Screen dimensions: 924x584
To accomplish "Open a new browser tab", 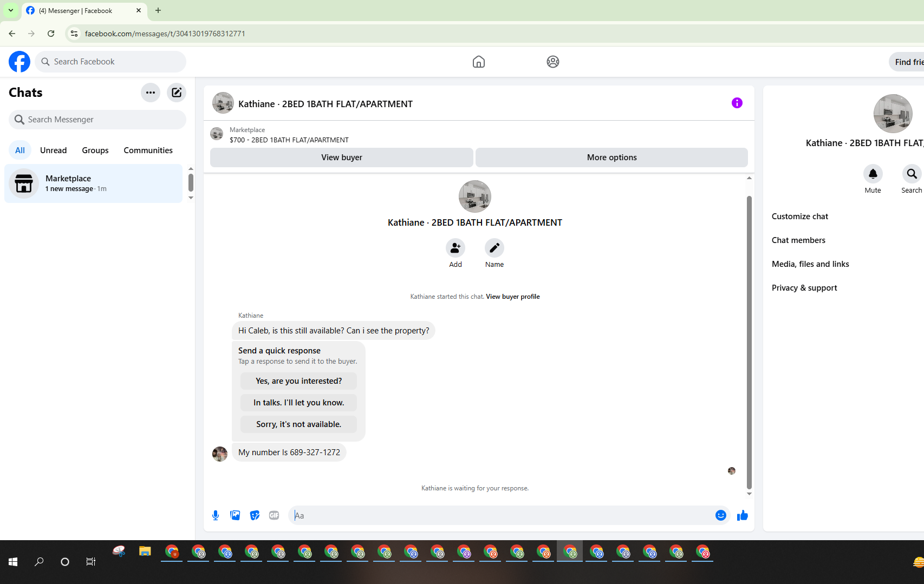I will pos(158,10).
